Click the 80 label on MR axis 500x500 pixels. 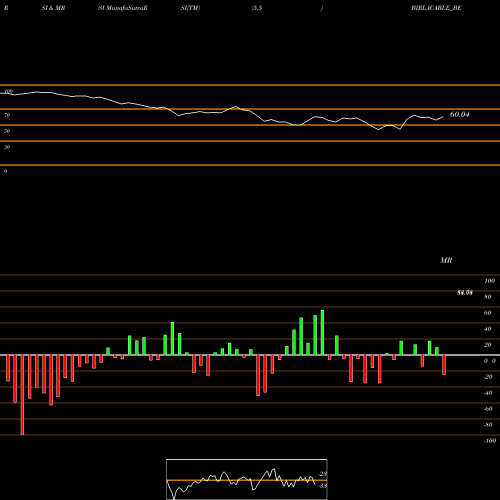point(488,297)
